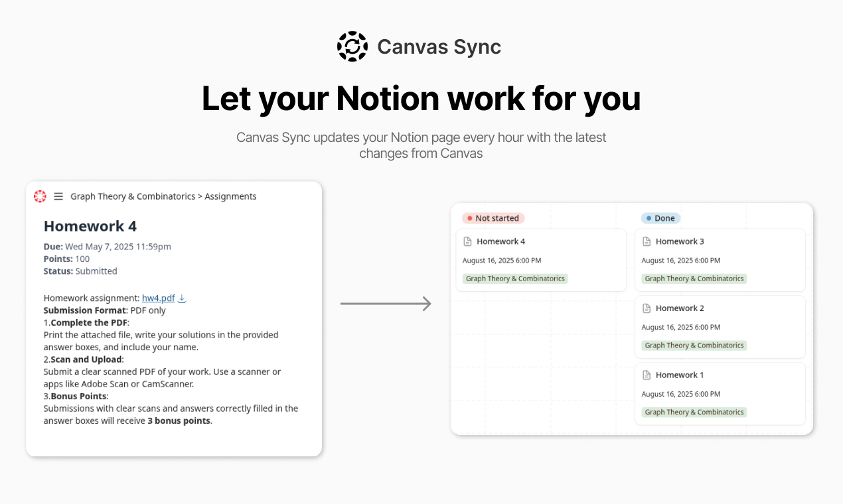Click 'Submission Format: PDF only' text
The width and height of the screenshot is (843, 504).
pyautogui.click(x=105, y=310)
